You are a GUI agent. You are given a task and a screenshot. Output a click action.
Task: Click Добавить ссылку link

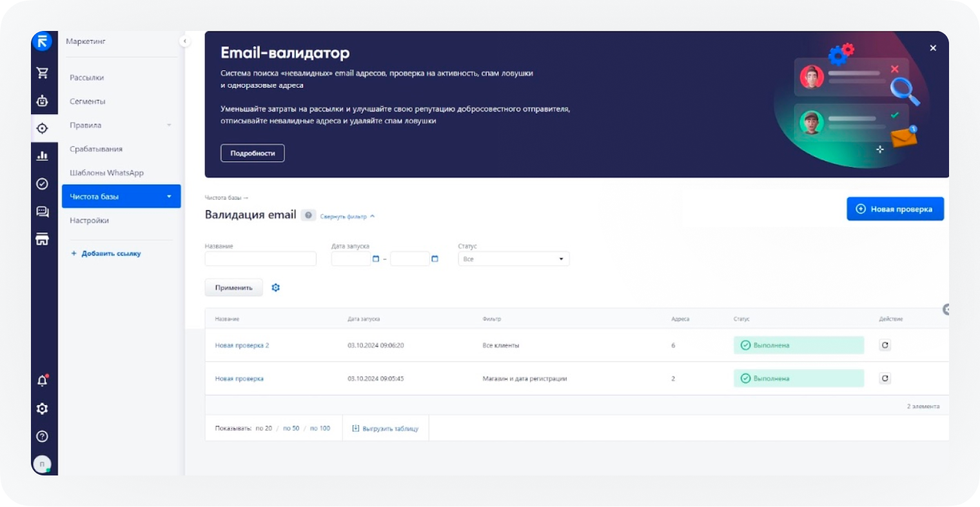click(106, 253)
